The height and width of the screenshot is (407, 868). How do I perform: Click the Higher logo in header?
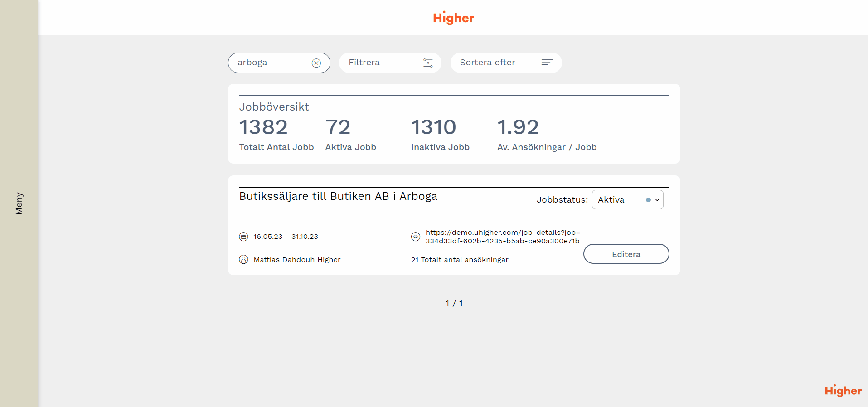tap(453, 18)
